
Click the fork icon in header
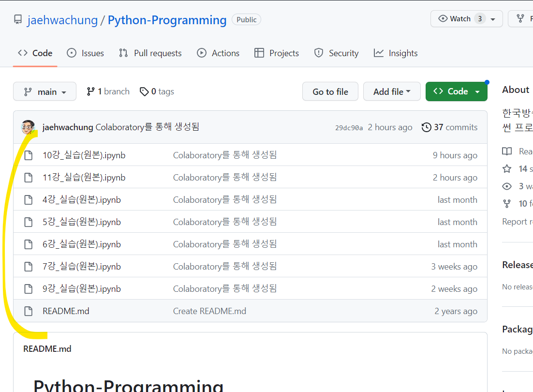[520, 19]
